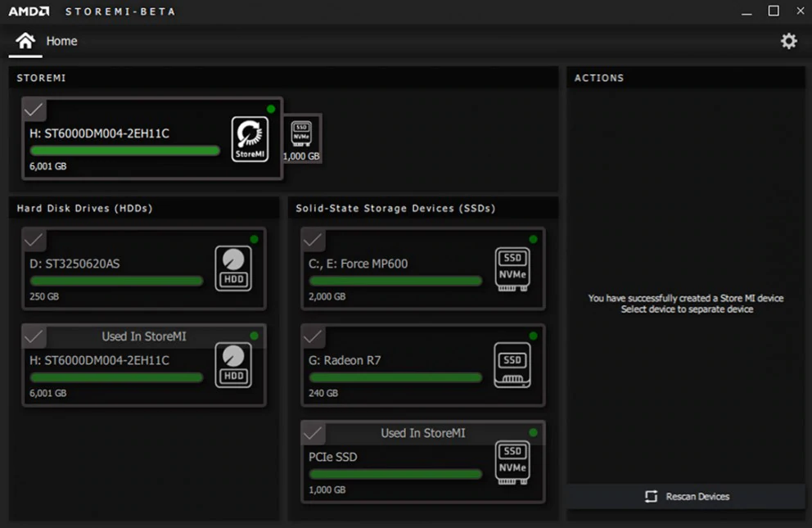Image resolution: width=812 pixels, height=528 pixels.
Task: Click the HDD icon for D: ST3250620AS
Action: pyautogui.click(x=233, y=268)
